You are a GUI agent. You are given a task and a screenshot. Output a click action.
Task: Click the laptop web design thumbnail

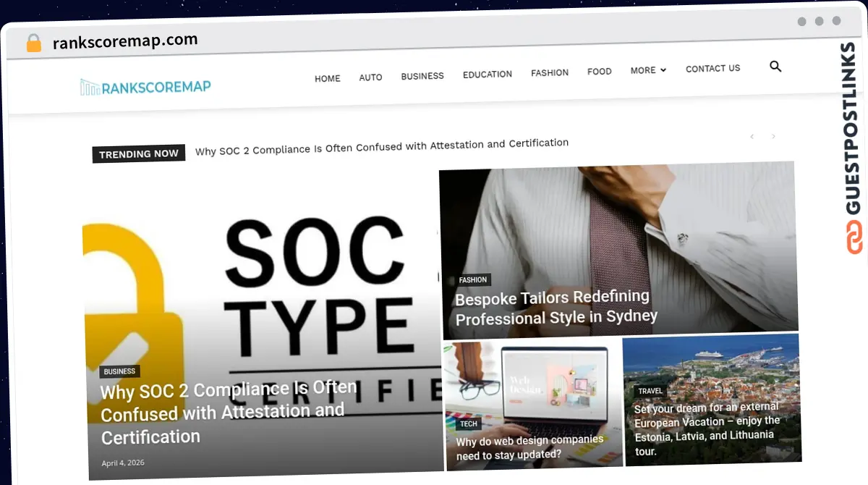pyautogui.click(x=533, y=404)
